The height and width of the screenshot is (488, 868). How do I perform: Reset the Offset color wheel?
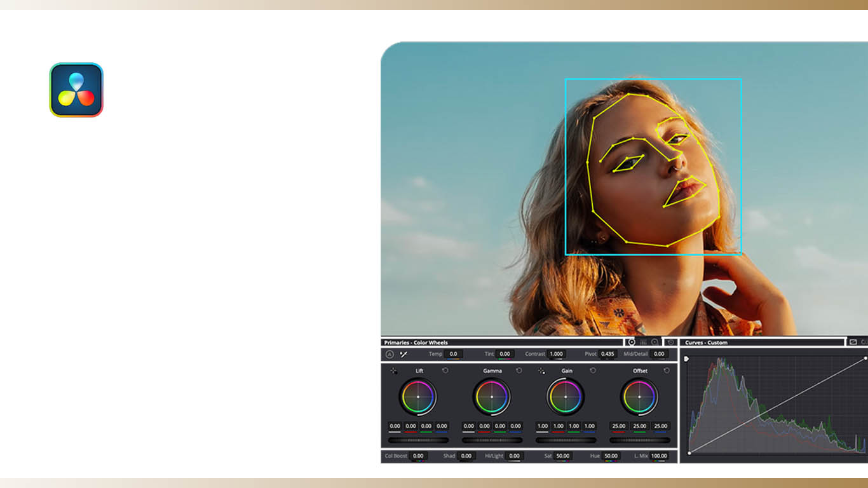pyautogui.click(x=667, y=370)
